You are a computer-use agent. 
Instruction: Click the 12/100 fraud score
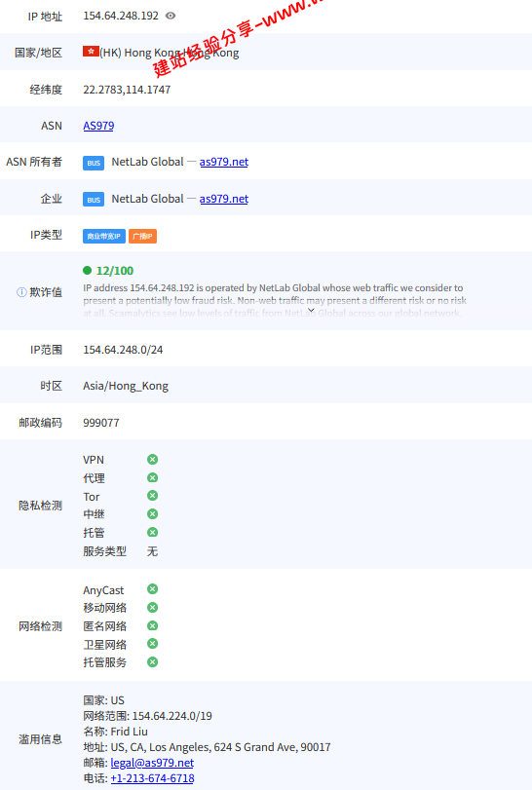115,271
